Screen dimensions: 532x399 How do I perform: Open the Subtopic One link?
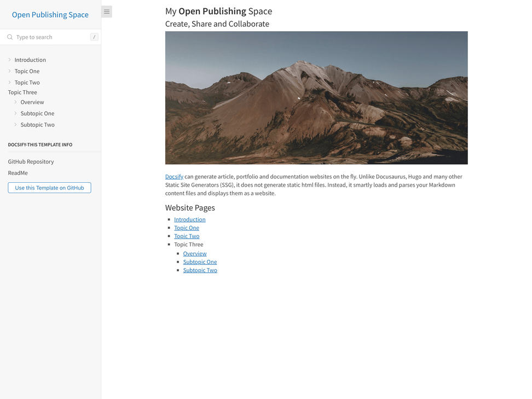pyautogui.click(x=200, y=262)
